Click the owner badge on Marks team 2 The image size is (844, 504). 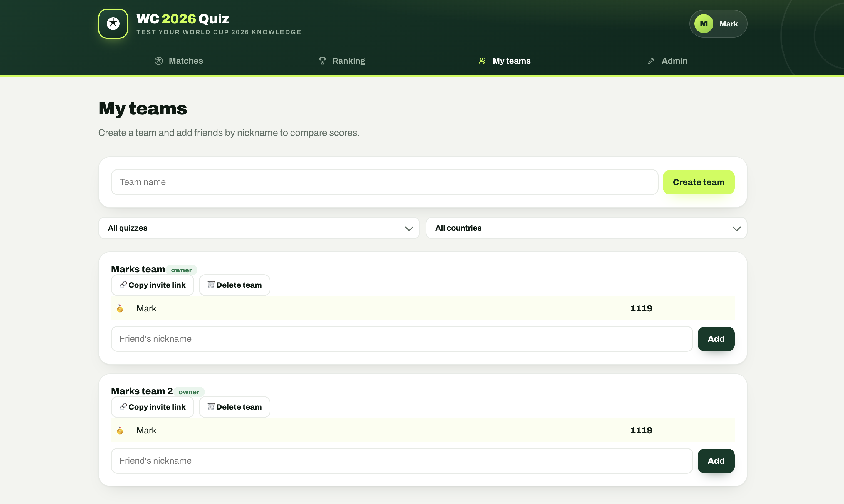(x=189, y=392)
